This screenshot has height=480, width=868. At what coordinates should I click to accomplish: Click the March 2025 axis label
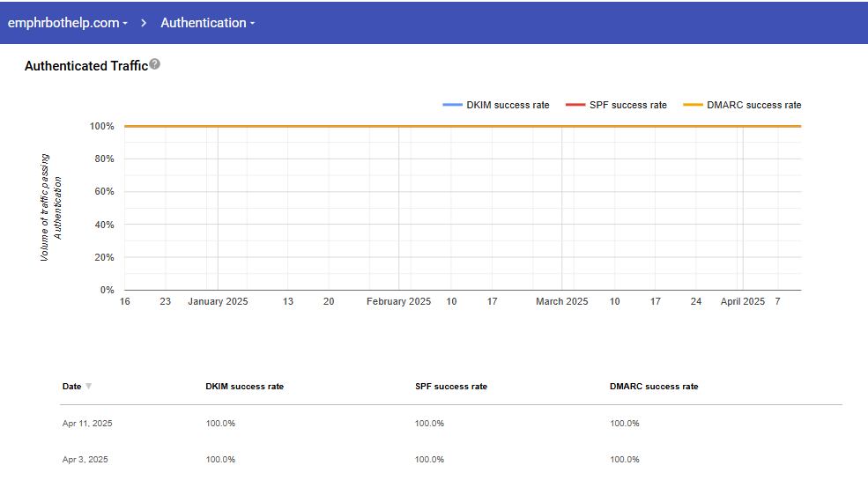pyautogui.click(x=561, y=301)
